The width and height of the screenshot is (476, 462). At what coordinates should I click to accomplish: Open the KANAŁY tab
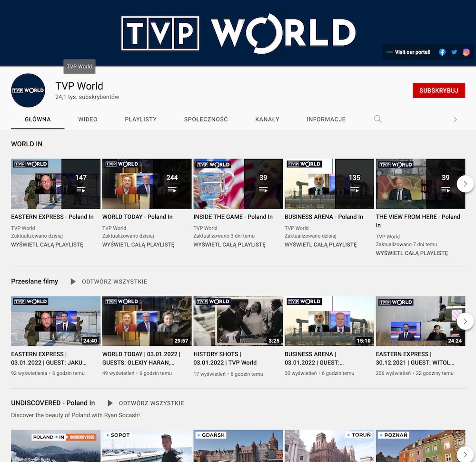tap(267, 120)
